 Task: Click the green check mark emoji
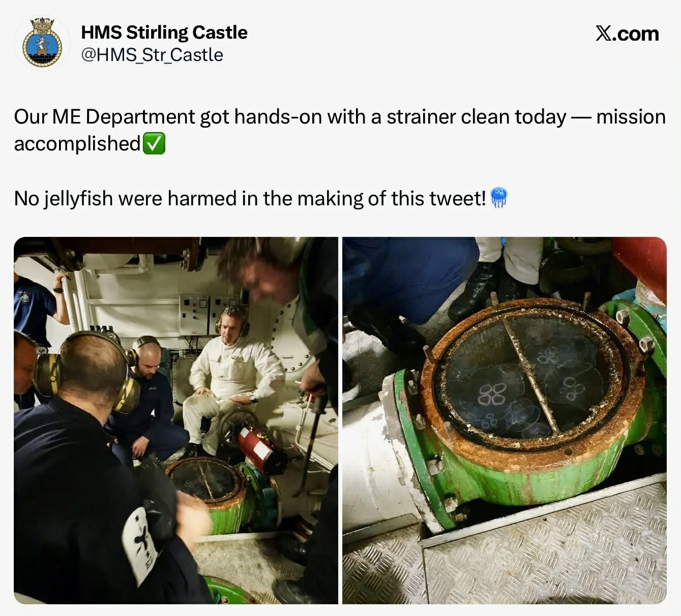click(x=154, y=144)
